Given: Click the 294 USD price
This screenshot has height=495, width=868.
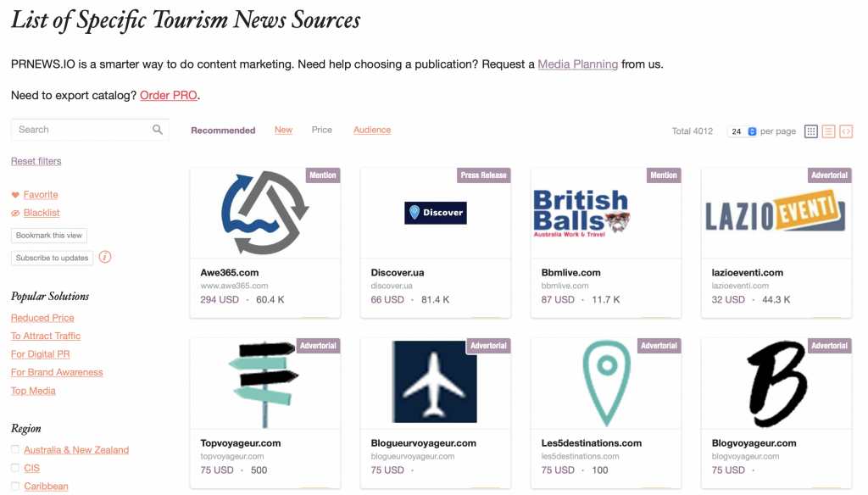Looking at the screenshot, I should 220,299.
